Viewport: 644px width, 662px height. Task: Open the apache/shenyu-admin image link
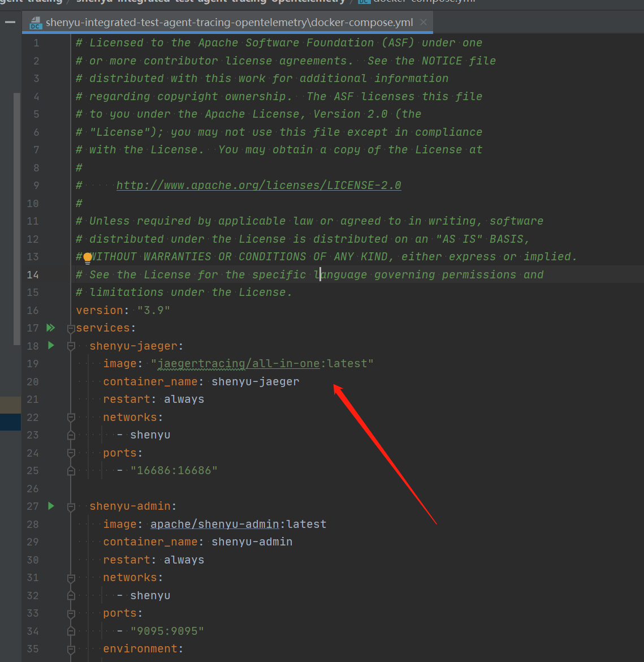pos(215,524)
